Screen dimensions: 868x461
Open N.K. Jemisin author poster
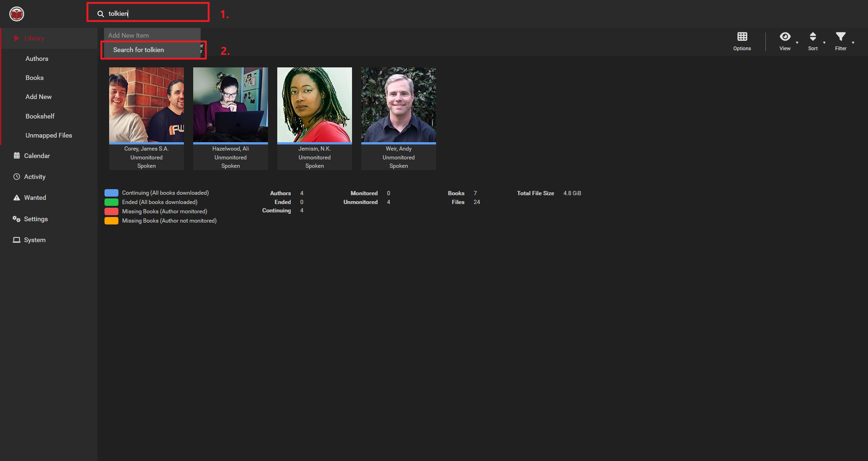(314, 105)
